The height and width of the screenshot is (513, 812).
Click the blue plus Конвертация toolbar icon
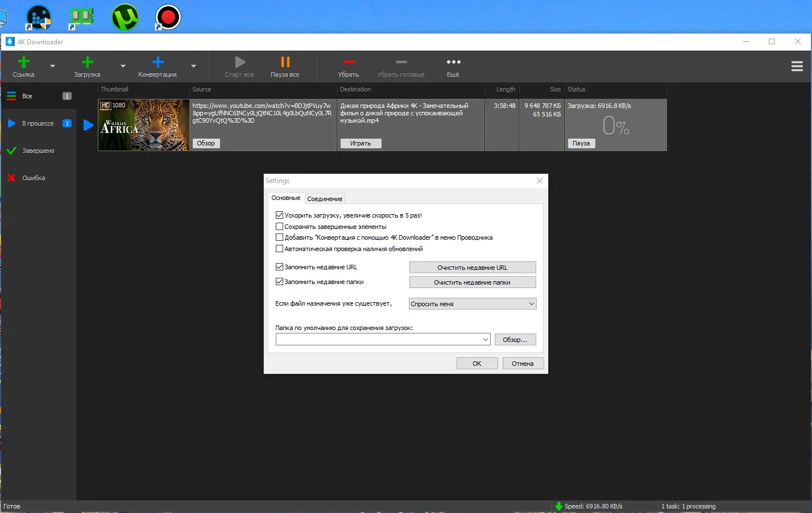[x=158, y=62]
